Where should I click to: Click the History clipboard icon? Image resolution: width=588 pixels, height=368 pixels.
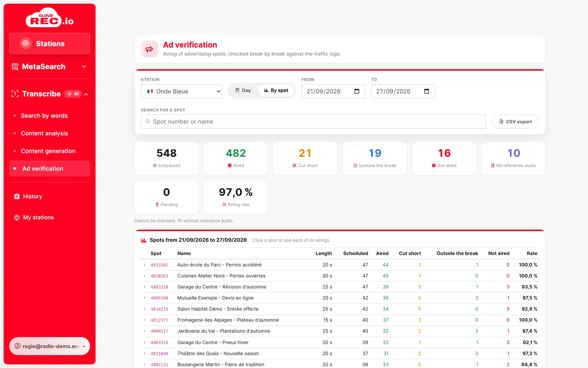click(17, 197)
